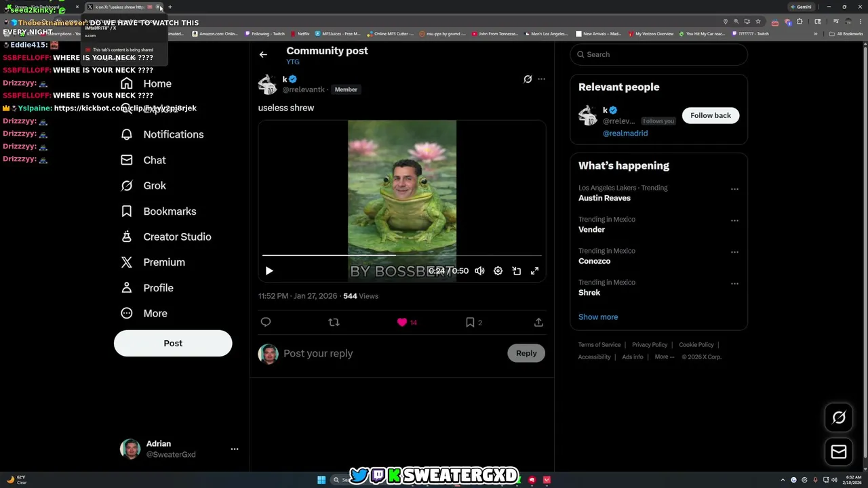
Task: Click the Reply button
Action: 526,353
